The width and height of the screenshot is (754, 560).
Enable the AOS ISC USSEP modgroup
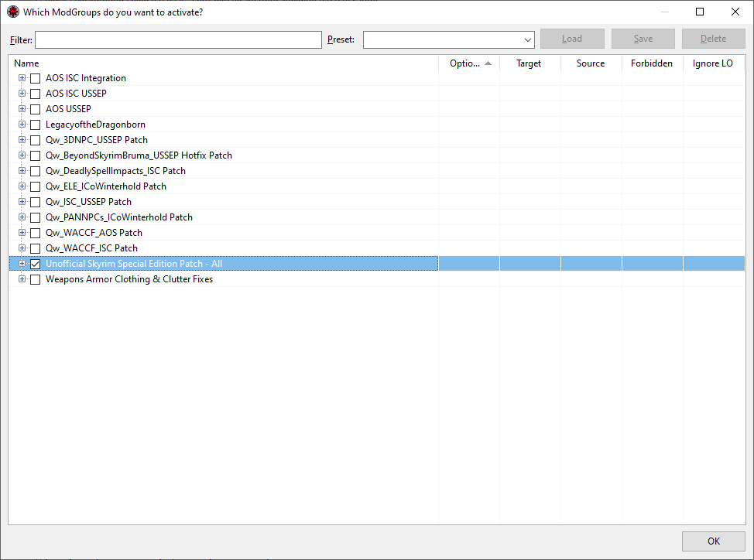click(35, 94)
